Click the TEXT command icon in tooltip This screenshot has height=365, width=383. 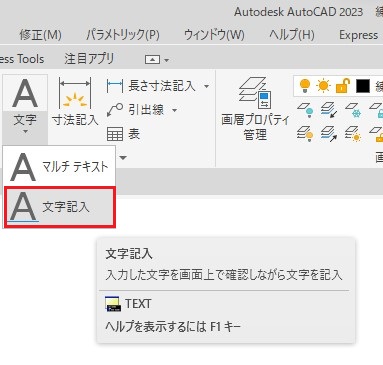point(113,304)
